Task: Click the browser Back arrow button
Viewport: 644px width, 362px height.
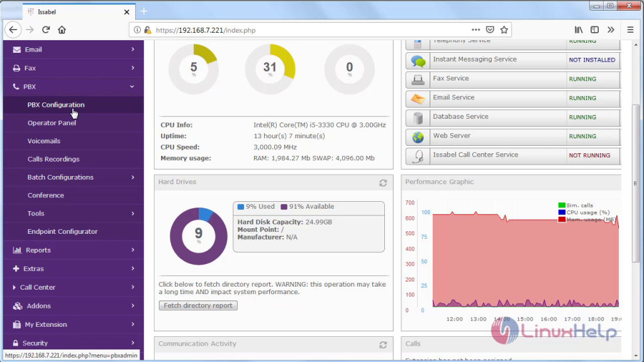Action: click(x=13, y=30)
